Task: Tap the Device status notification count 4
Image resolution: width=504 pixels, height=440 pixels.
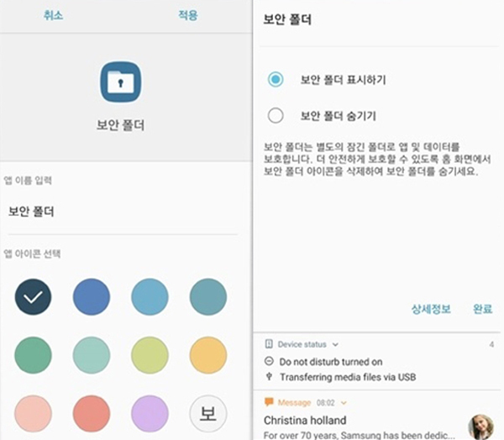Action: click(491, 344)
